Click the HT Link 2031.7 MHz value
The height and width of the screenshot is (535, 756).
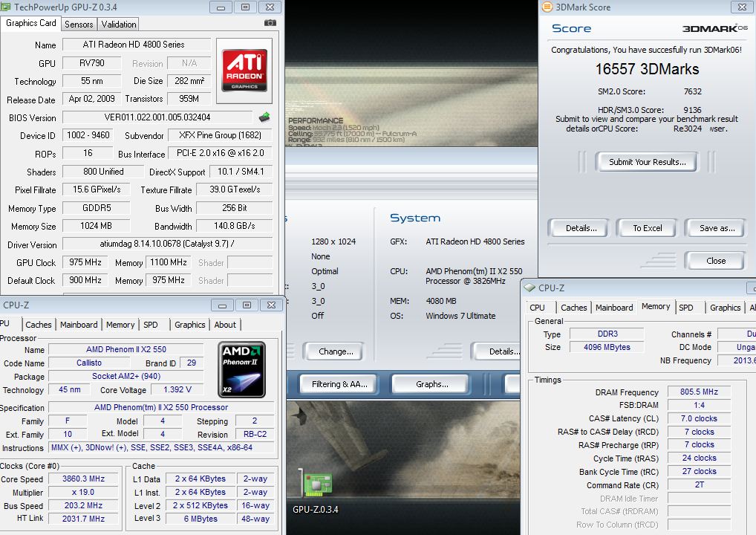click(84, 519)
